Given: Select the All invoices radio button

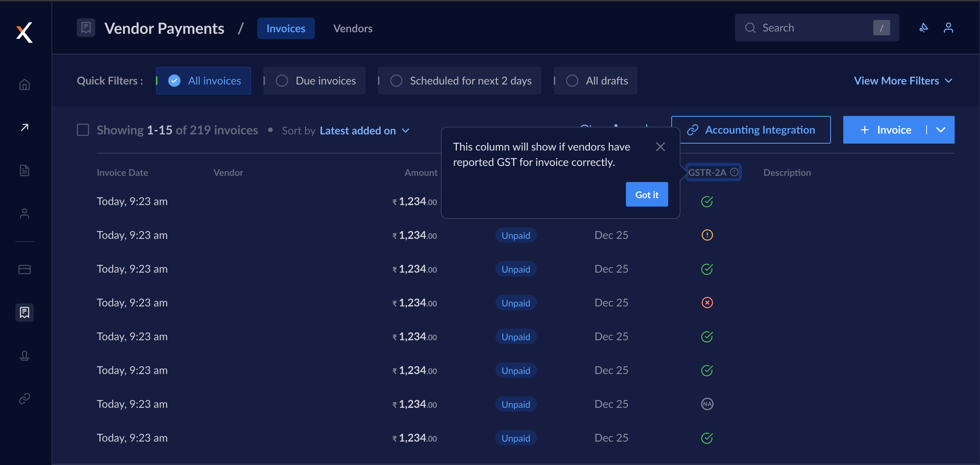Looking at the screenshot, I should pyautogui.click(x=174, y=80).
